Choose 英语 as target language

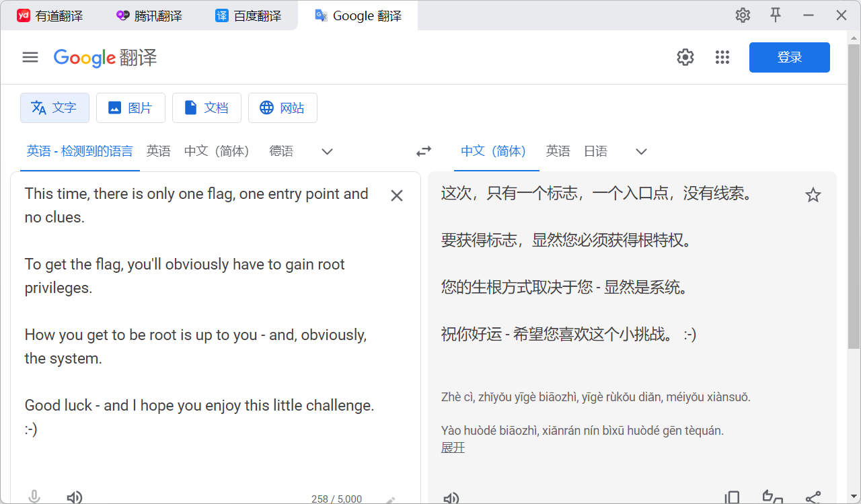click(558, 151)
